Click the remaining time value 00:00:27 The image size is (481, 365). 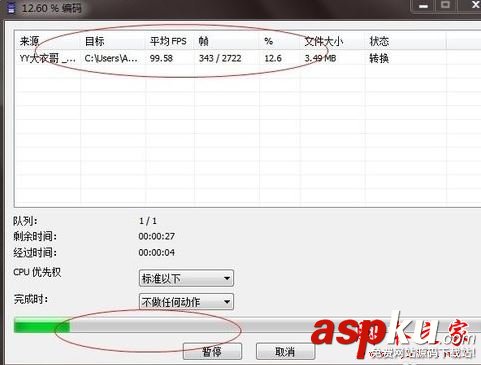point(157,236)
